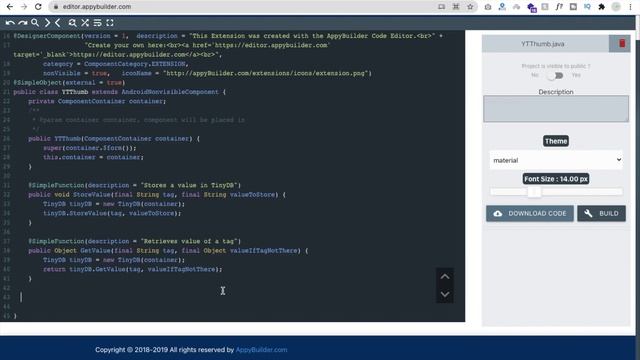The width and height of the screenshot is (640, 360).
Task: Jump up with the up chevron in the editor
Action: 445,276
